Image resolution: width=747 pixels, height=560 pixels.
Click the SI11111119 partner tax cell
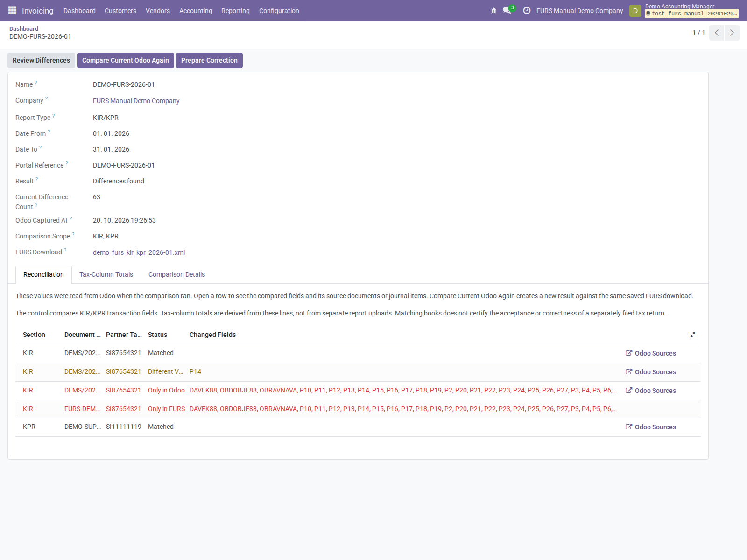click(x=124, y=427)
